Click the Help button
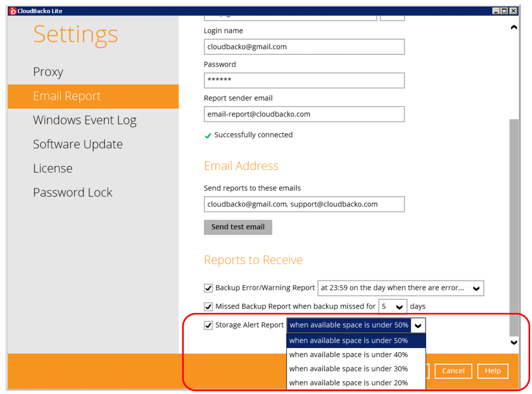532x394 pixels. point(492,371)
